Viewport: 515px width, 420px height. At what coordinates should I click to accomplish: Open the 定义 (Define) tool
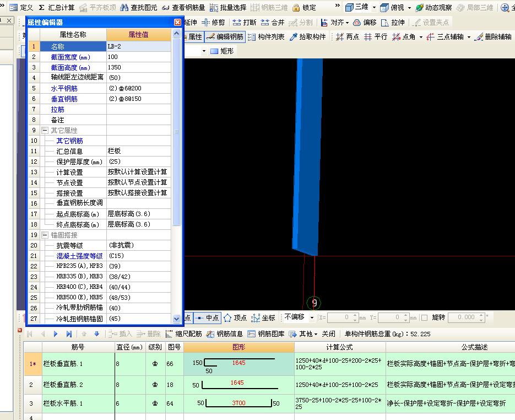(21, 7)
